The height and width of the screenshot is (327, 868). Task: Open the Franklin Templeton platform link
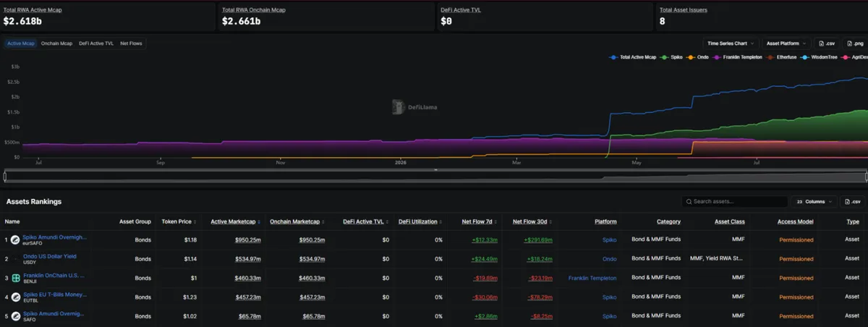tap(592, 278)
